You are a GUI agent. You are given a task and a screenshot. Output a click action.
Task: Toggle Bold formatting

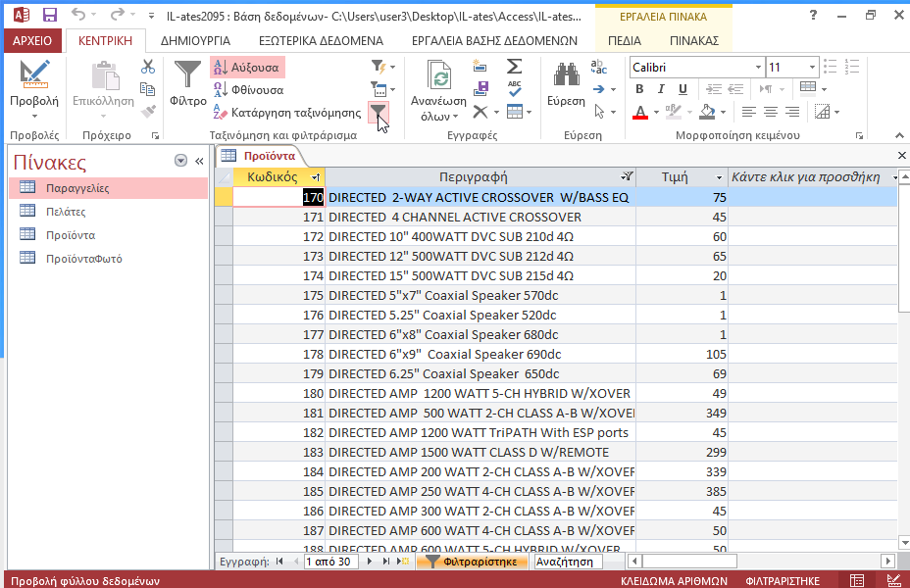(x=639, y=89)
